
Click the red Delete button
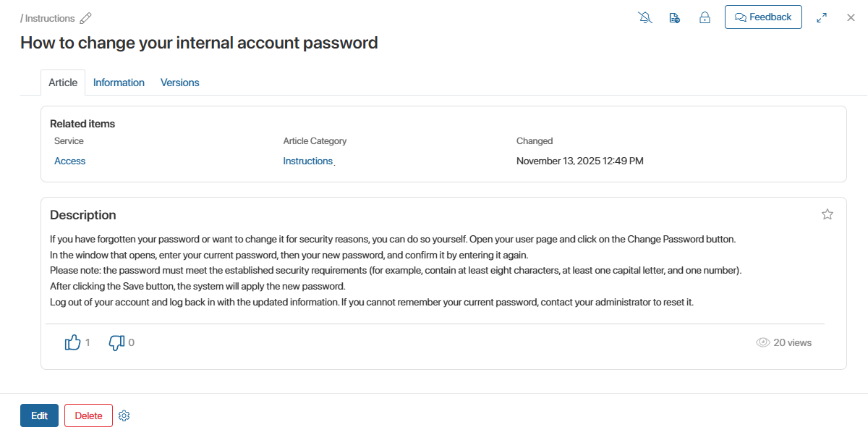[x=88, y=415]
